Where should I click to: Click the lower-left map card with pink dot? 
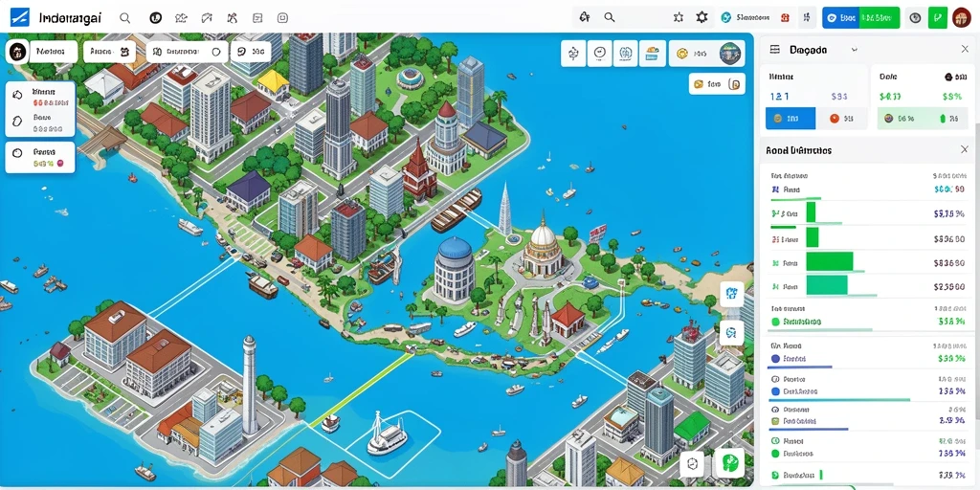40,158
